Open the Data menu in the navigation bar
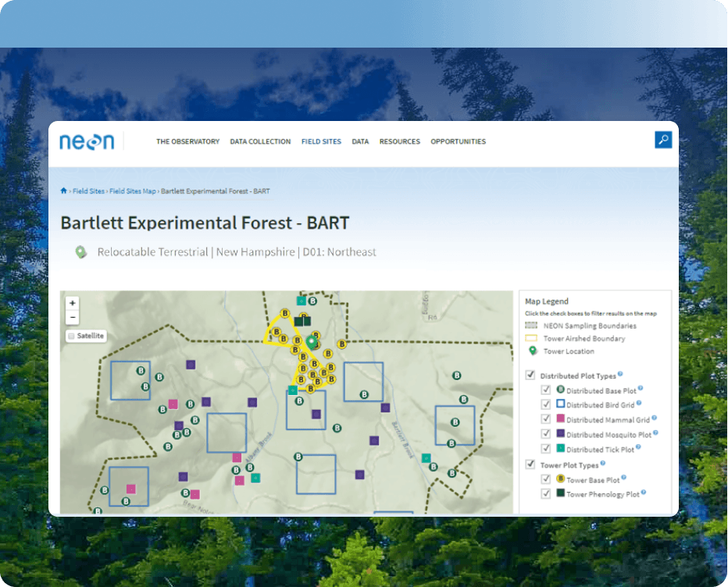Viewport: 728px width, 587px height. (x=360, y=141)
